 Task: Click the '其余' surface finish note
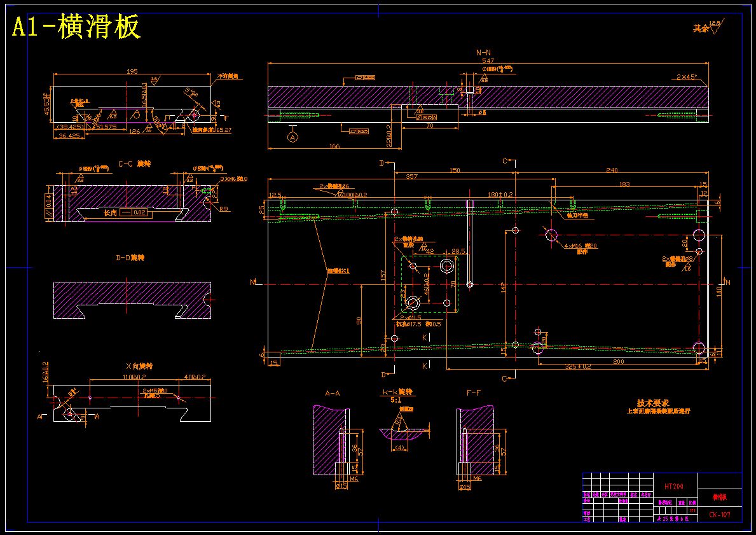pyautogui.click(x=700, y=29)
